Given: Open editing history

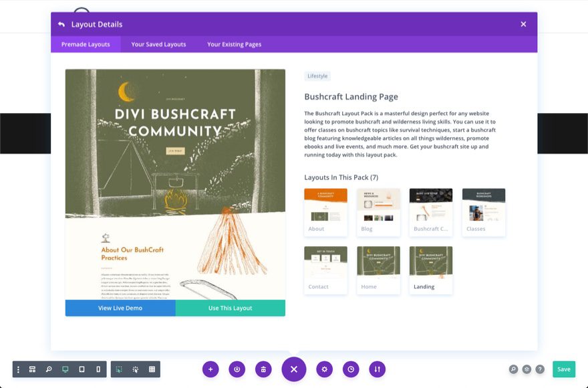Looking at the screenshot, I should pos(350,369).
